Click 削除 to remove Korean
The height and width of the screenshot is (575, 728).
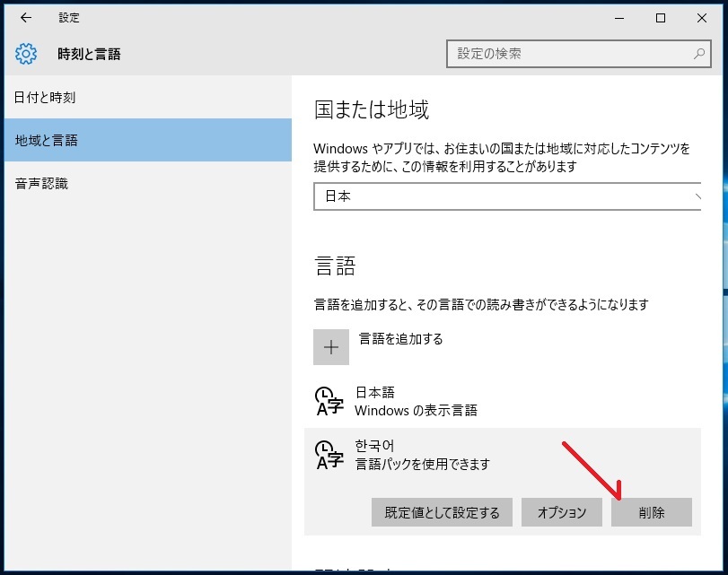point(652,512)
